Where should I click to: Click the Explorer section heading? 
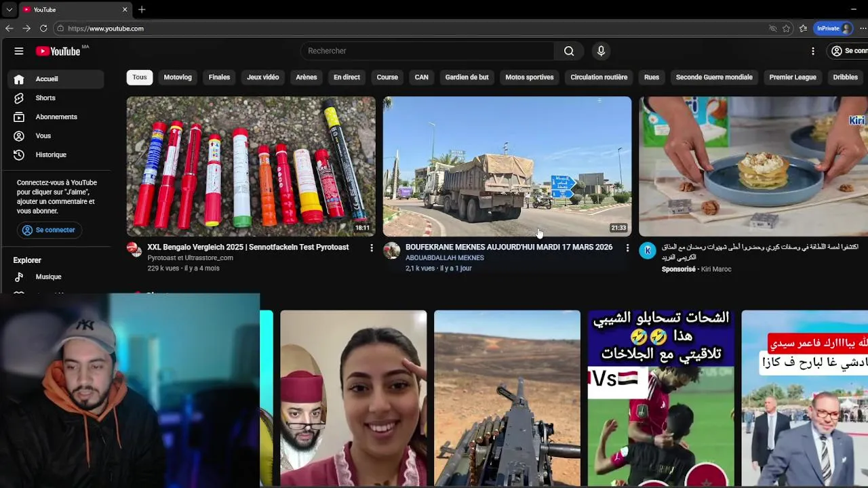(27, 260)
